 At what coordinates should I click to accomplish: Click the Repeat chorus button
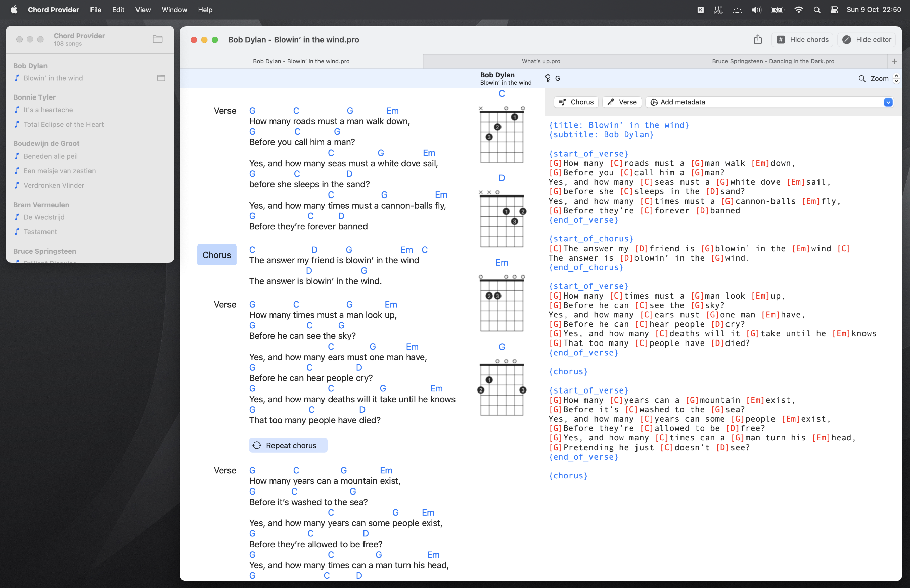tap(288, 445)
